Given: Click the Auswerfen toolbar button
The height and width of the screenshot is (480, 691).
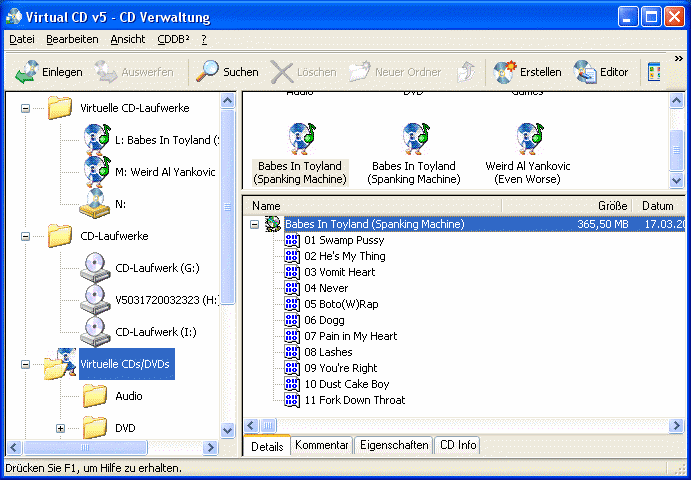Looking at the screenshot, I should point(134,72).
